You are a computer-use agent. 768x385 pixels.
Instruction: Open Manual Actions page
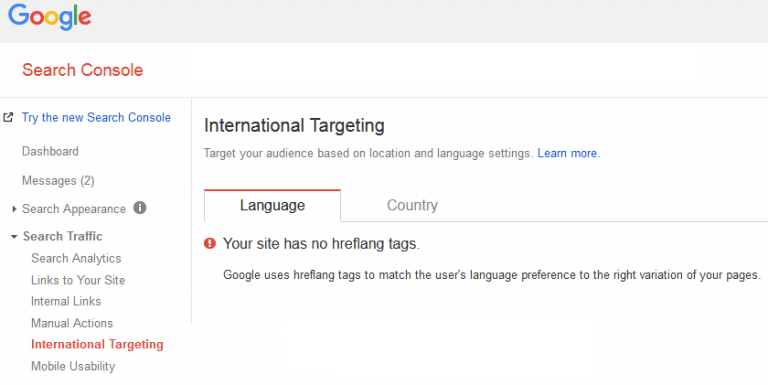(x=72, y=323)
